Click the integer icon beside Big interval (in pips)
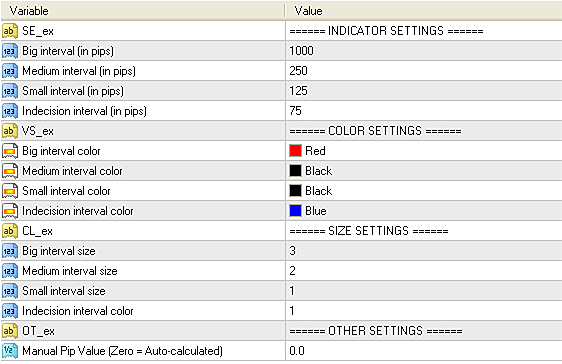562x364 pixels. point(10,51)
